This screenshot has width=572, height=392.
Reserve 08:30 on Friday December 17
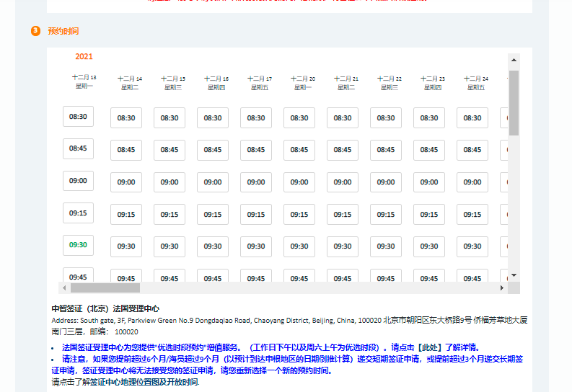tap(256, 118)
